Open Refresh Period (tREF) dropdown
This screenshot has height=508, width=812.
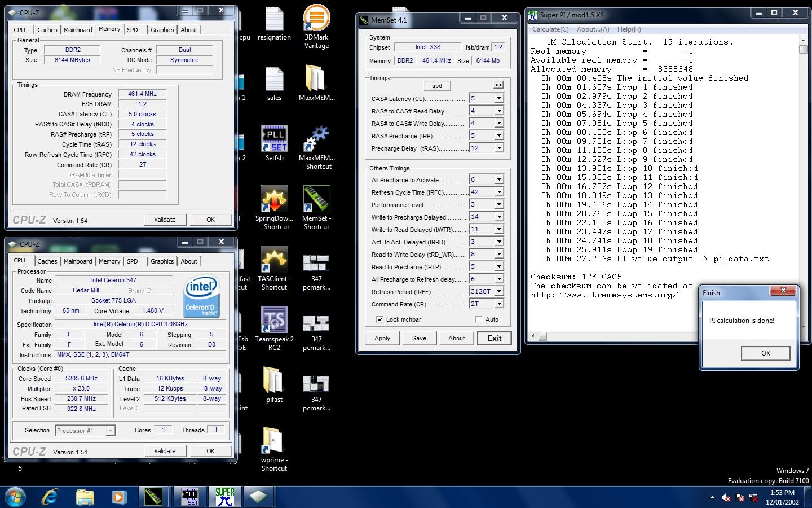tap(499, 291)
